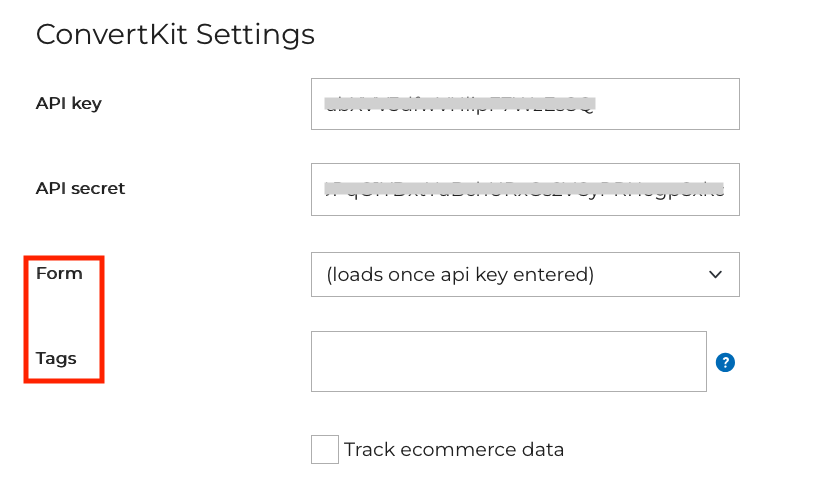Open the Form dropdown list

[525, 275]
